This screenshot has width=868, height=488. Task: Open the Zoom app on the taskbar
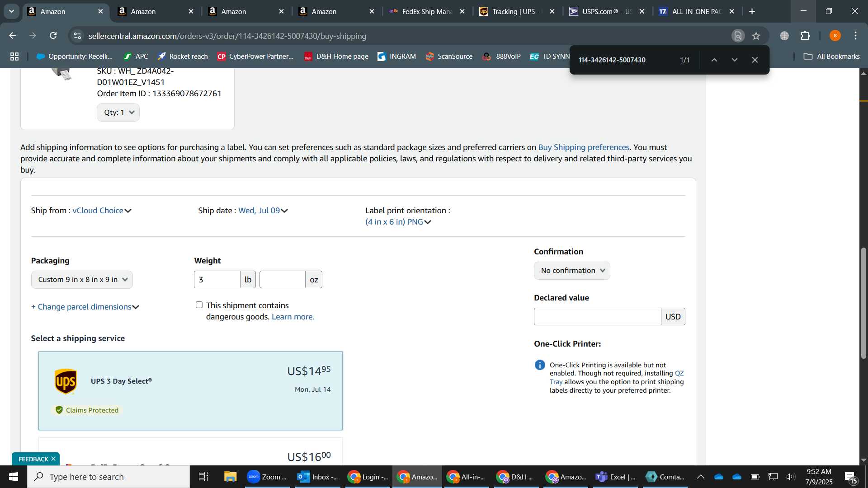(x=268, y=477)
